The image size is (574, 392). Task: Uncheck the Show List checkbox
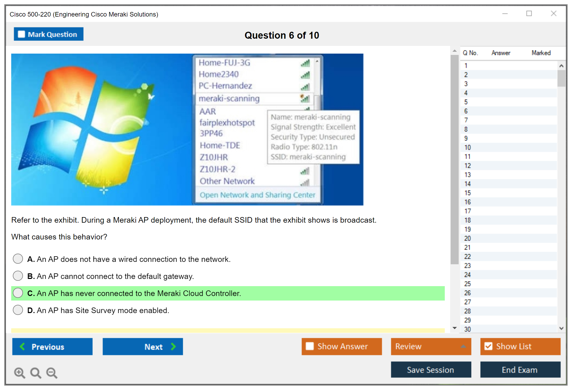coord(488,346)
